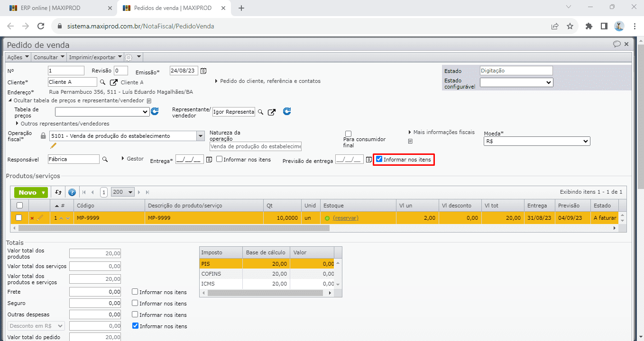Expand Mais informações fiscais

pyautogui.click(x=442, y=132)
